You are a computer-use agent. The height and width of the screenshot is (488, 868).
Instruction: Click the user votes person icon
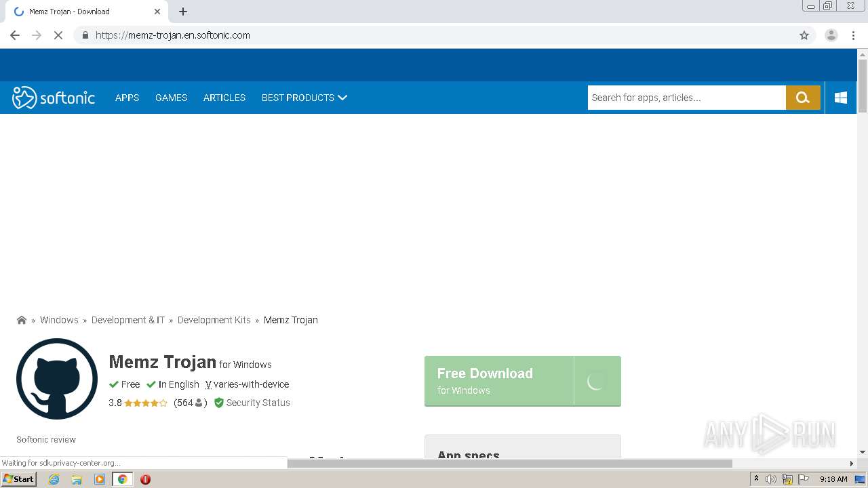[199, 403]
